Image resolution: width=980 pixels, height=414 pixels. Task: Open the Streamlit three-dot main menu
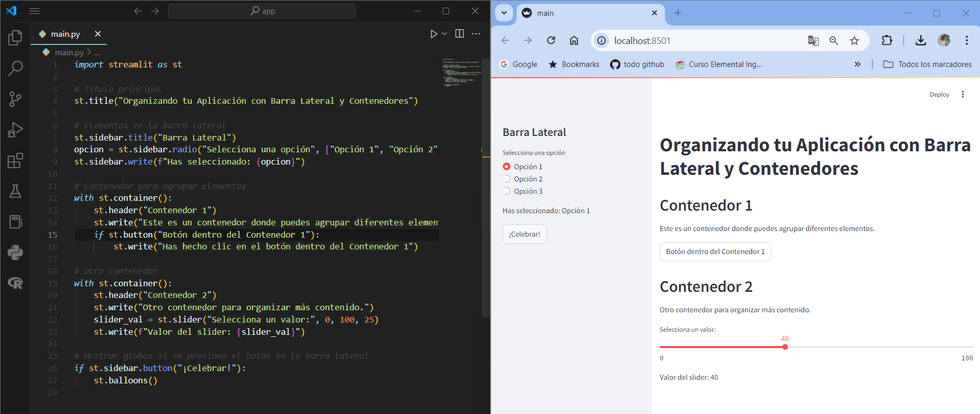click(963, 95)
